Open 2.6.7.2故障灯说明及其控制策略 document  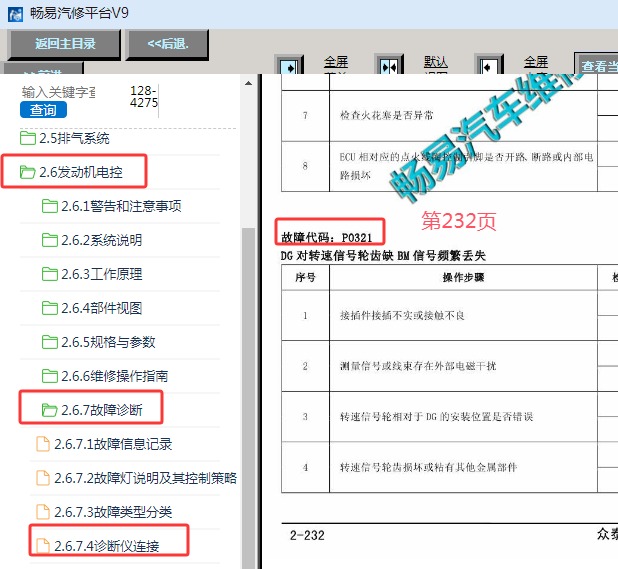point(136,478)
